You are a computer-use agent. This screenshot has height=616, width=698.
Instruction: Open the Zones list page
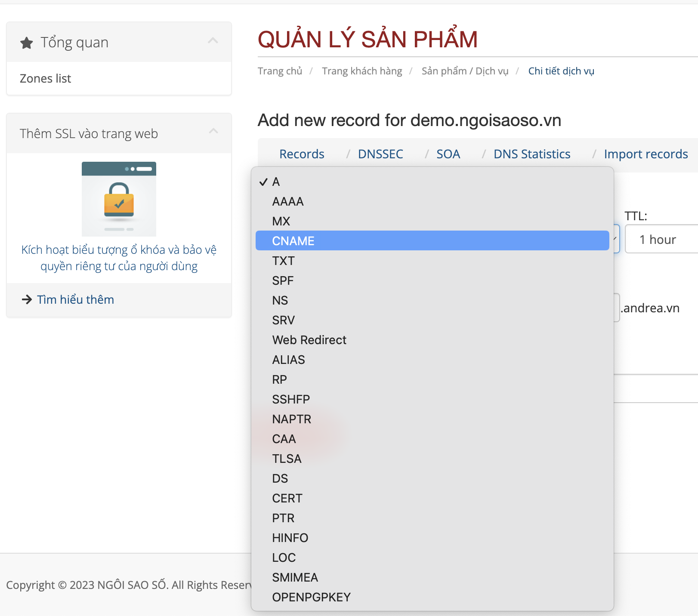[45, 78]
